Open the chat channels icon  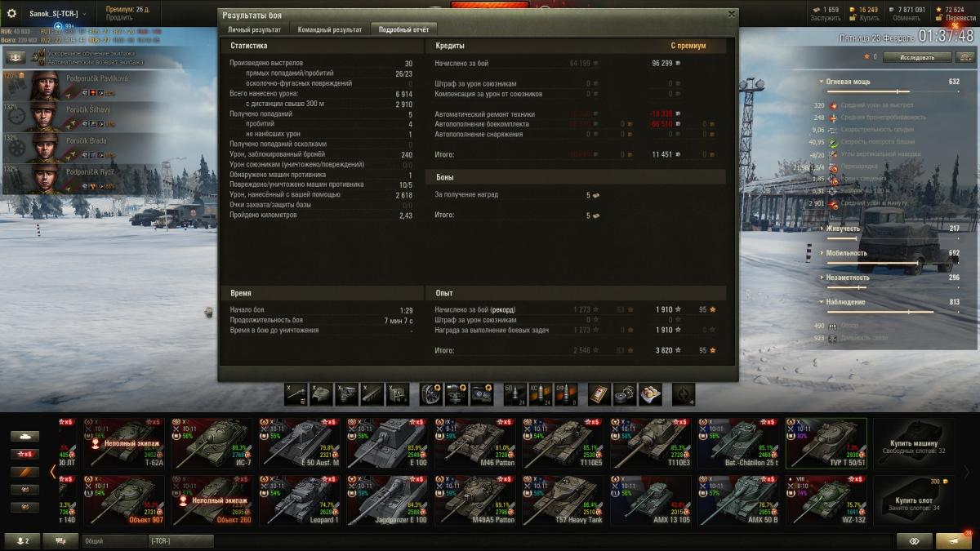pyautogui.click(x=60, y=540)
